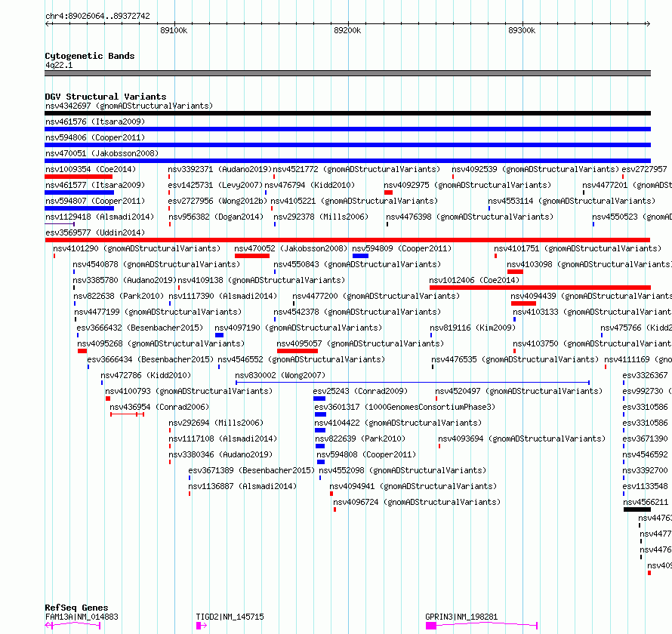Select the black nsv4566211 variant bar
Screen dimensions: 672x634
point(637,509)
